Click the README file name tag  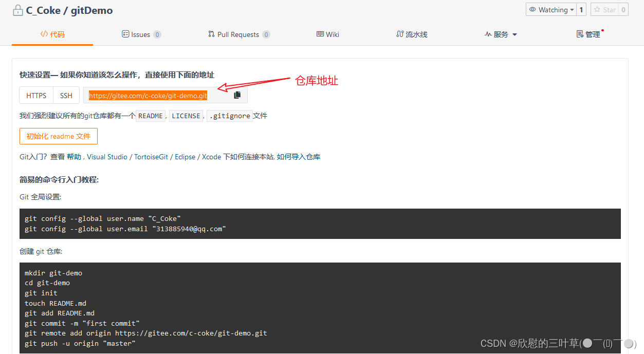pyautogui.click(x=151, y=116)
